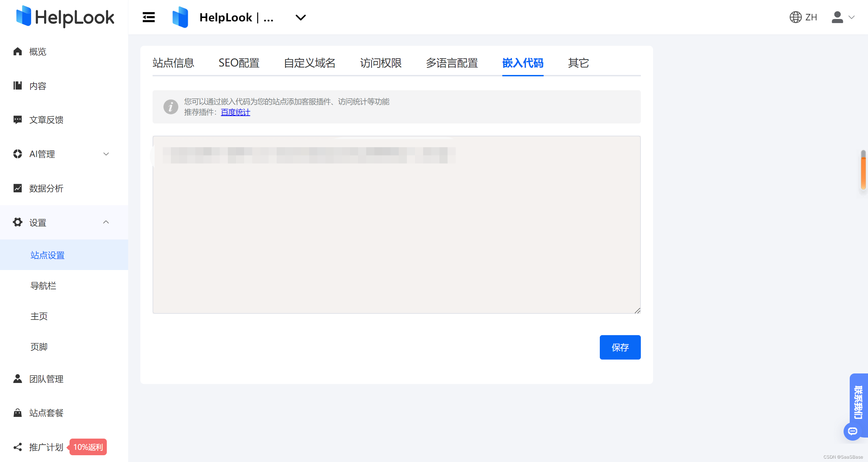Screen dimensions: 868x462
Task: Open 推广计划 referral program
Action: tap(46, 447)
